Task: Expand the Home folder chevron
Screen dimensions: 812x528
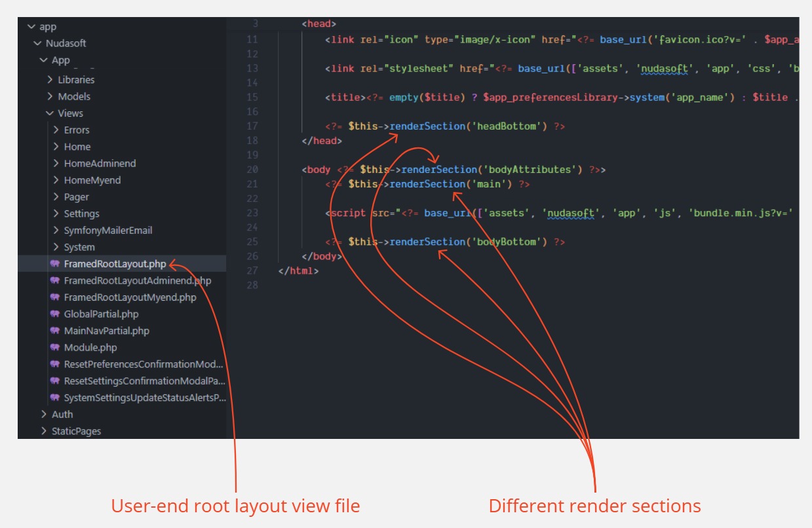Action: point(56,147)
